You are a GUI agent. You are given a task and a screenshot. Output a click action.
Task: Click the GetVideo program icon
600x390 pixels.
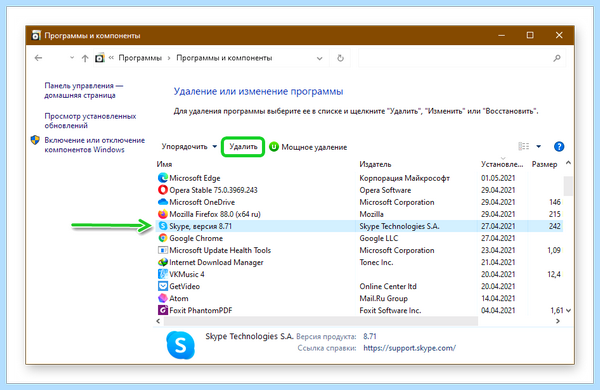click(163, 286)
